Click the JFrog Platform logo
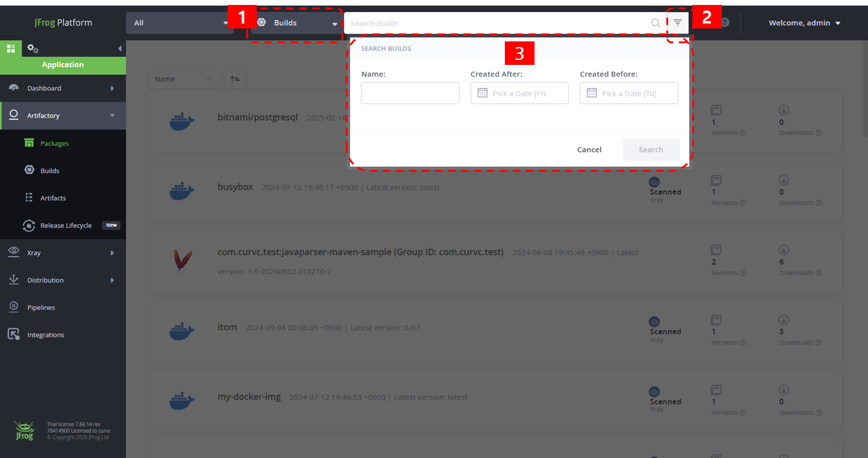This screenshot has height=458, width=868. [x=63, y=23]
